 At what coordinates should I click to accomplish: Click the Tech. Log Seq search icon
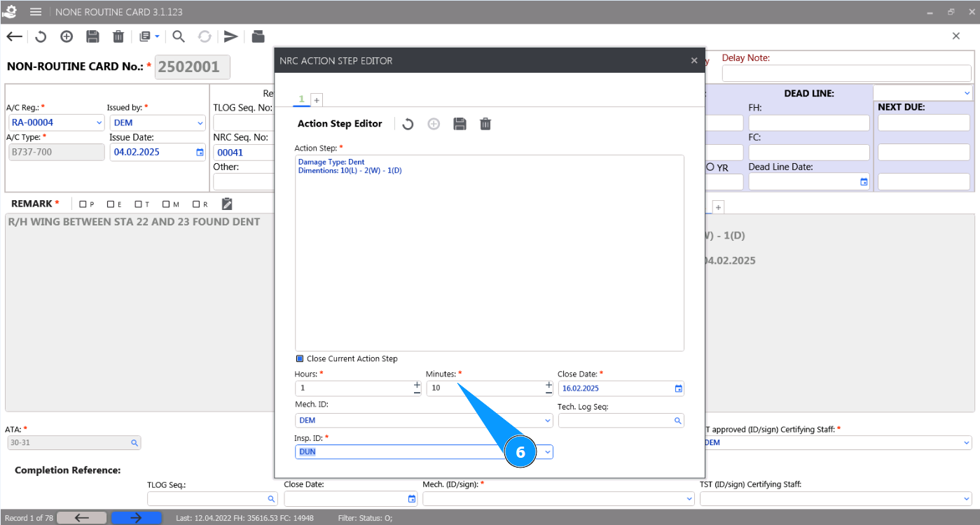point(677,421)
